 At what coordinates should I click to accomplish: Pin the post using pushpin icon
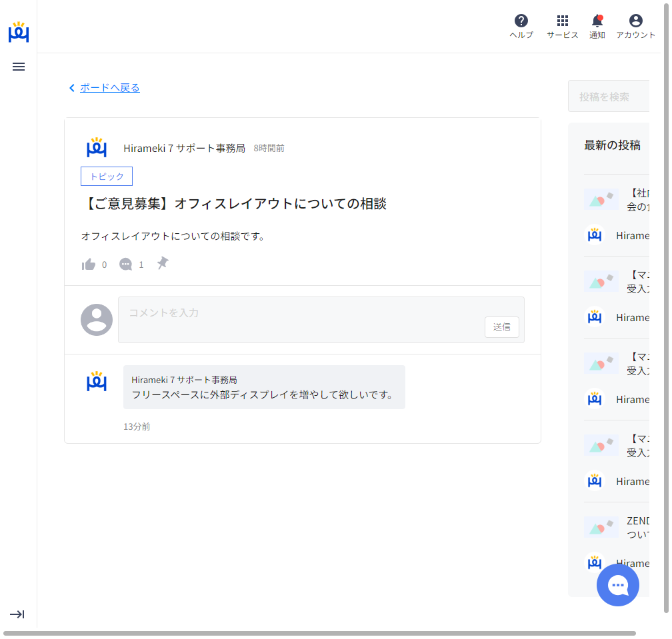coord(163,264)
